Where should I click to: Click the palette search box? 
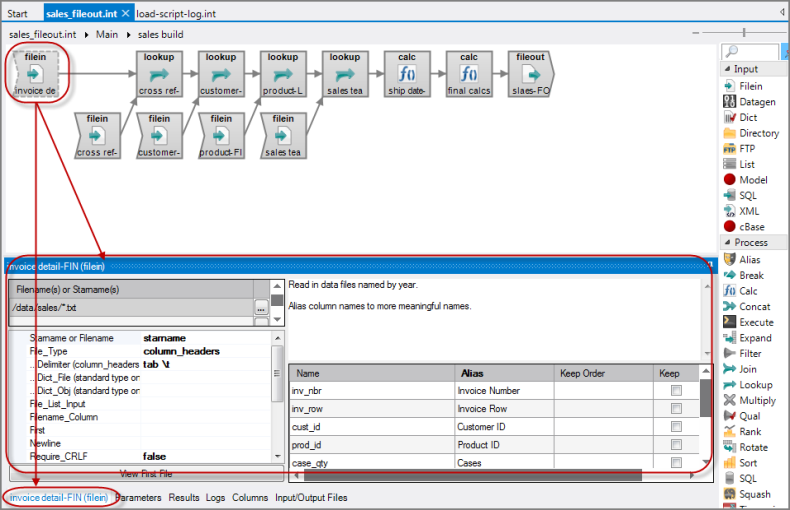pyautogui.click(x=750, y=51)
